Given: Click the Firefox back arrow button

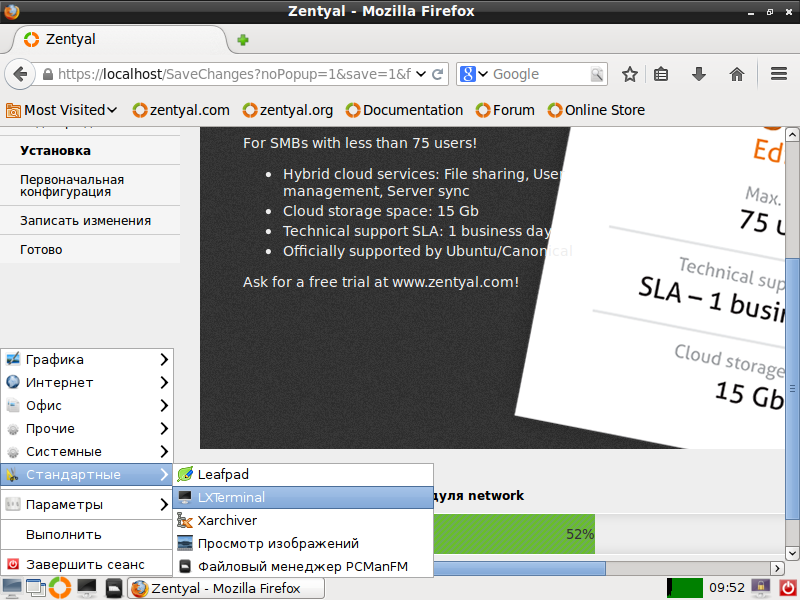Looking at the screenshot, I should point(19,74).
